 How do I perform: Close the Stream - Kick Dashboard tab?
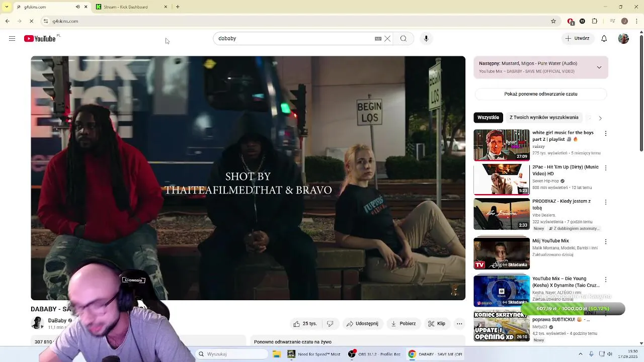pyautogui.click(x=166, y=7)
